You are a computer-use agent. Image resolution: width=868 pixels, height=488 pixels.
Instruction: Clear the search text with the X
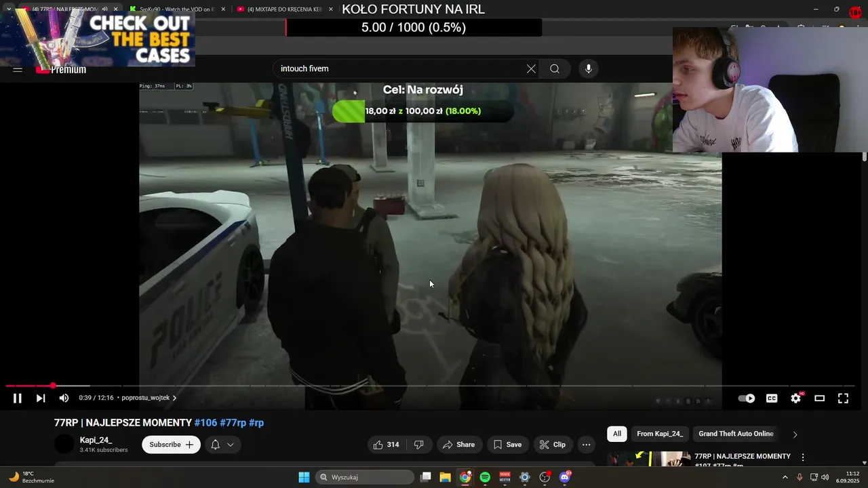pyautogui.click(x=531, y=68)
